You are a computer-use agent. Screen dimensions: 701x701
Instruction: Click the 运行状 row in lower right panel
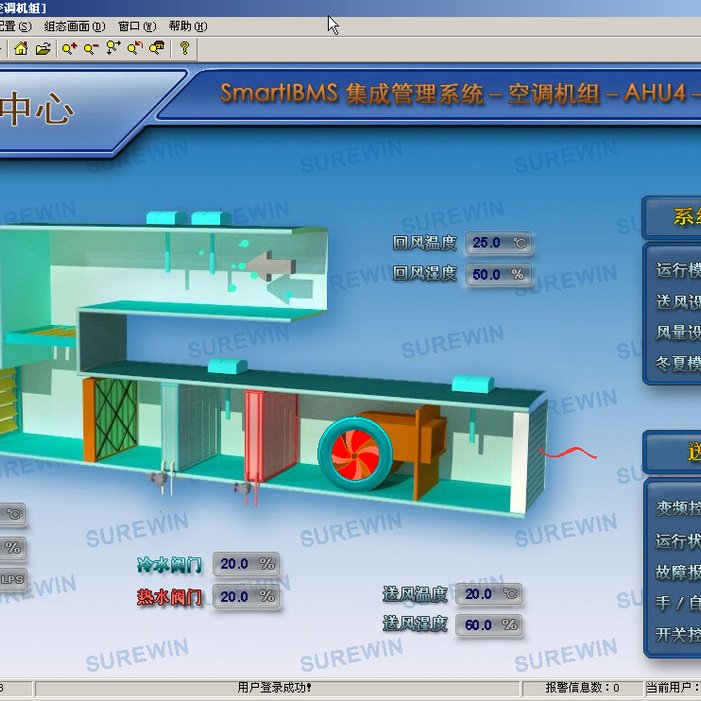pos(678,541)
